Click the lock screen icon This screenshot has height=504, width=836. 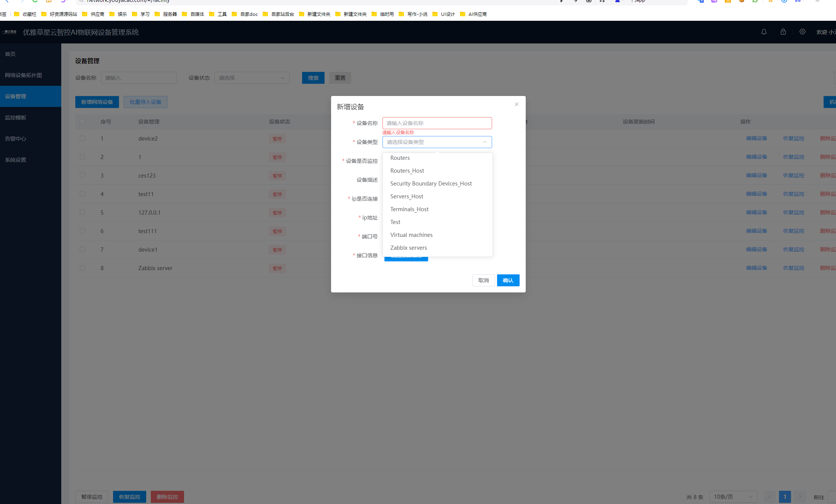pyautogui.click(x=783, y=32)
